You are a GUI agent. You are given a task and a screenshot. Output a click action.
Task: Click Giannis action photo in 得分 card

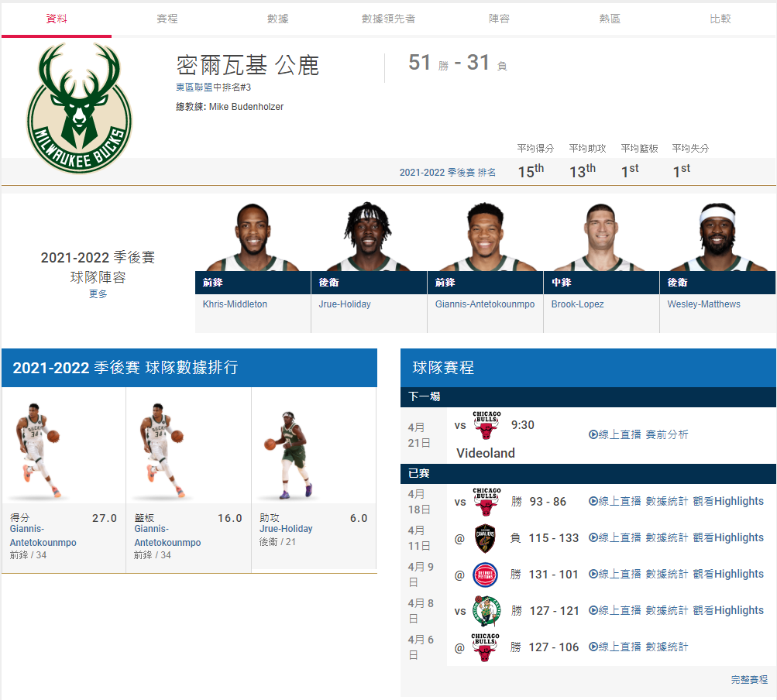pos(39,451)
